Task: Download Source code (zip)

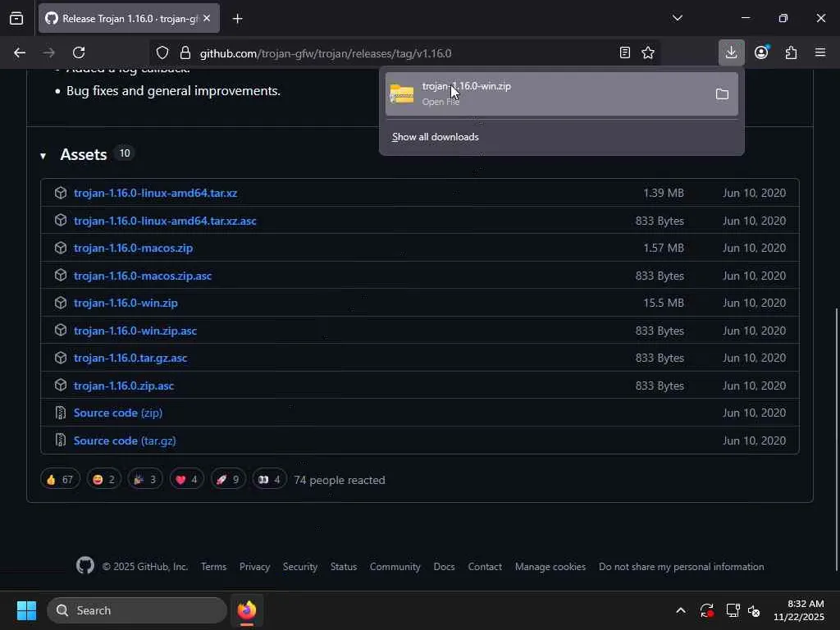Action: pos(118,413)
